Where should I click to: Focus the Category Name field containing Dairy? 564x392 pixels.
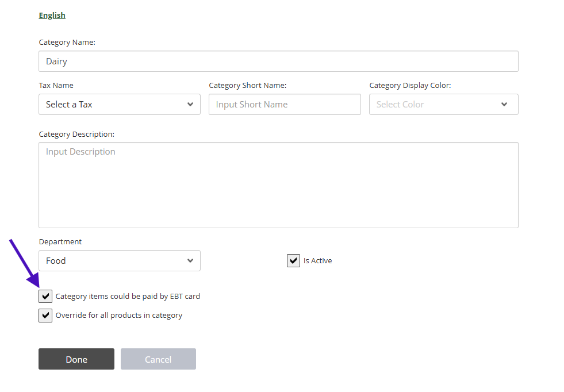click(x=278, y=62)
